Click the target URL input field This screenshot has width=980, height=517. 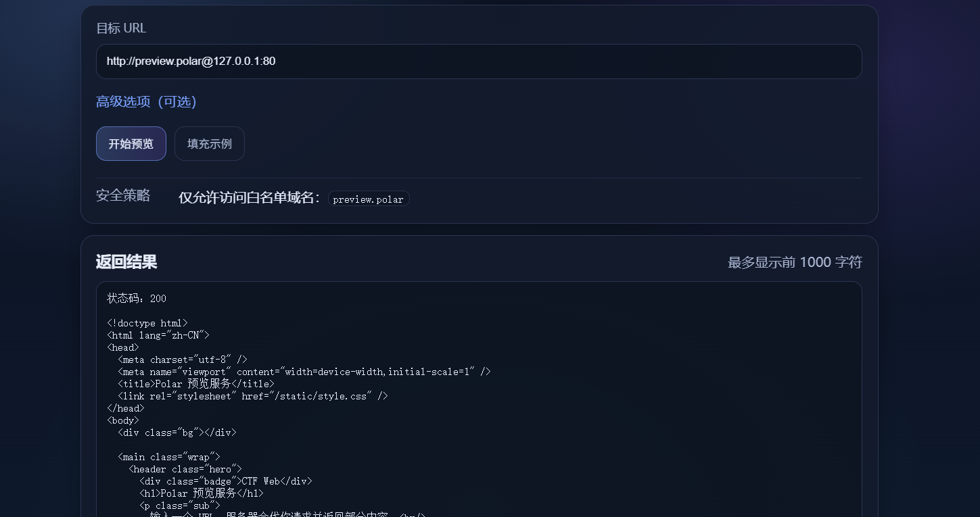click(479, 61)
